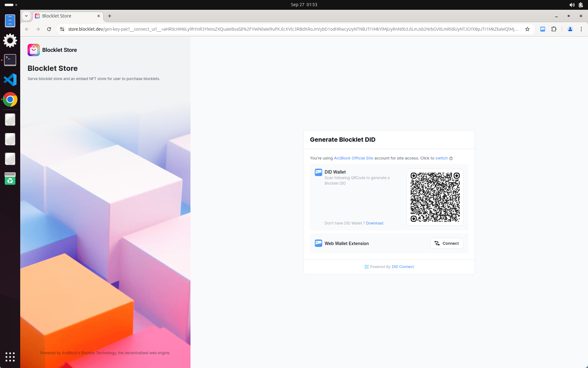Click the Web Wallet Extension icon
Viewport: 588px width, 368px height.
318,243
